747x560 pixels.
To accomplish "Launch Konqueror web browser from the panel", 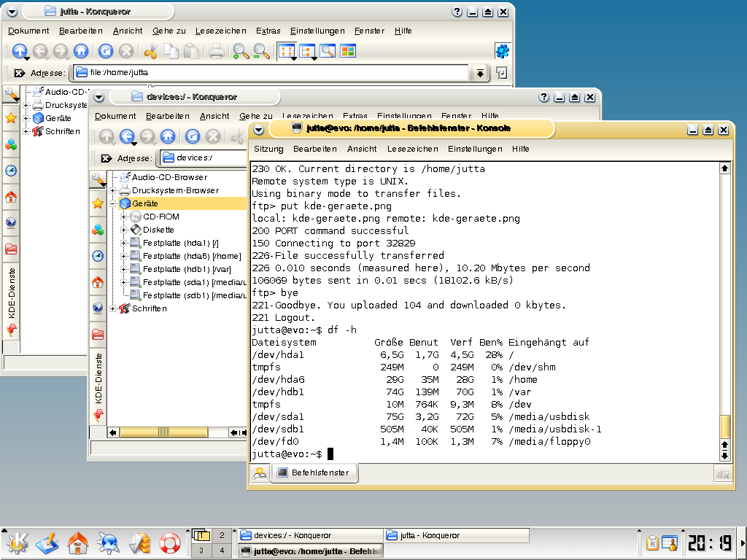I will [x=109, y=543].
